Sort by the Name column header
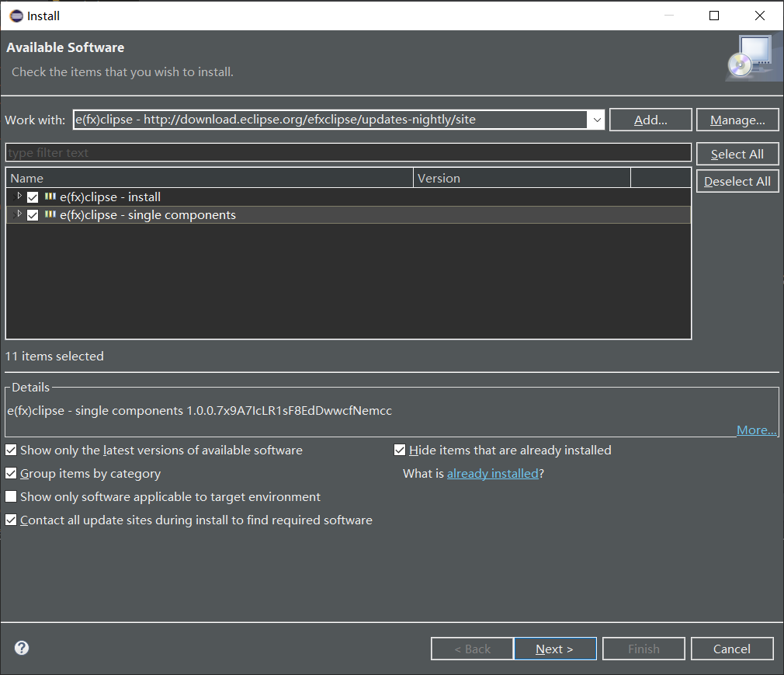Image resolution: width=784 pixels, height=675 pixels. tap(209, 178)
